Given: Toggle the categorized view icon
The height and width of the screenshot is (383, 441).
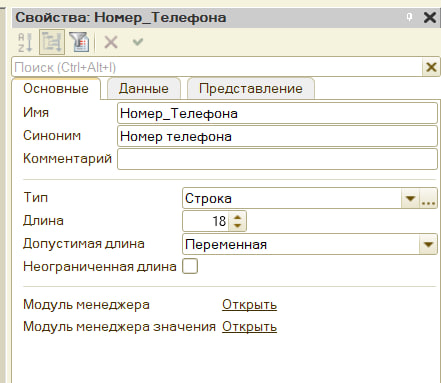Looking at the screenshot, I should pos(52,42).
